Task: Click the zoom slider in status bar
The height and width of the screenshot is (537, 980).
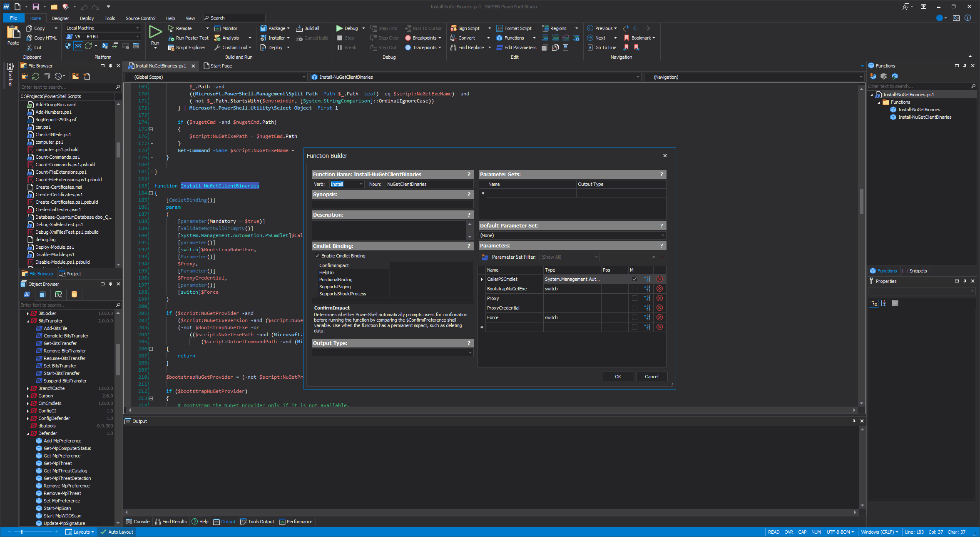Action: click(x=22, y=532)
